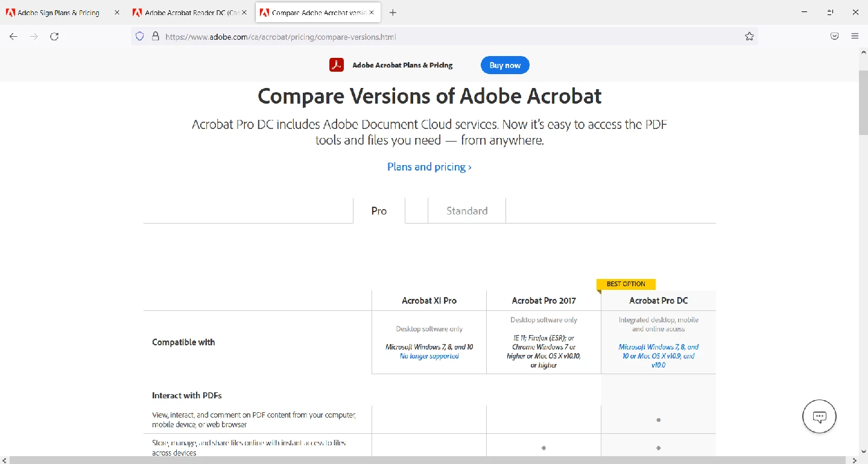The height and width of the screenshot is (464, 868).
Task: Click the scroll down arrow of vertical scrollbar
Action: click(x=863, y=451)
